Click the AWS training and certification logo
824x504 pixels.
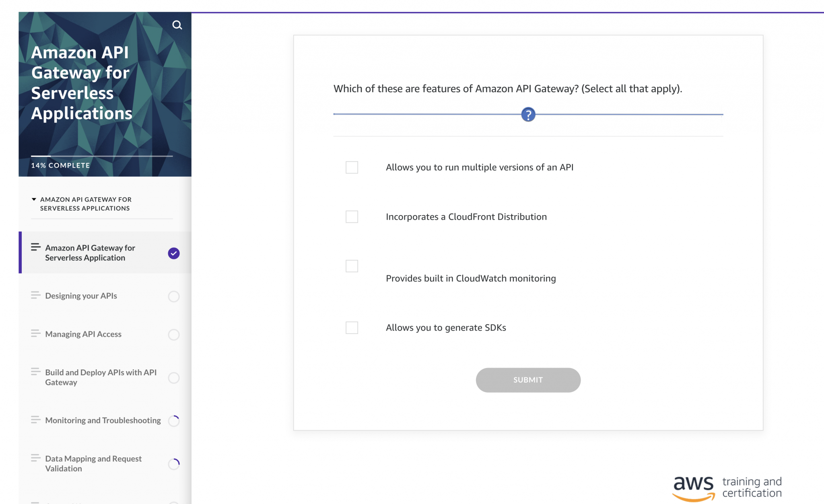[727, 488]
